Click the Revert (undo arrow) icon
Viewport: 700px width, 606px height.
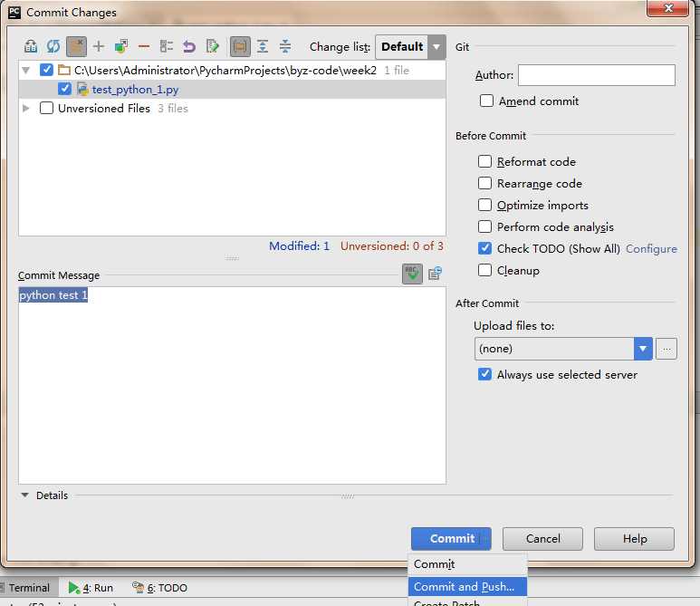[x=189, y=46]
